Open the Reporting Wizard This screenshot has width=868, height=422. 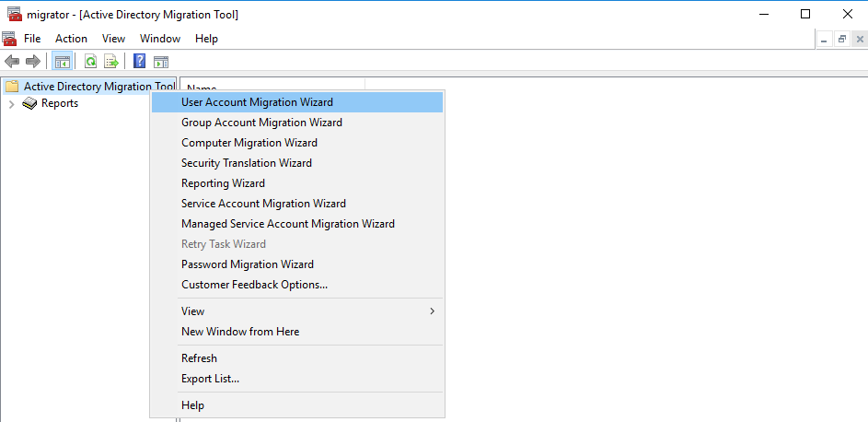coord(297,183)
